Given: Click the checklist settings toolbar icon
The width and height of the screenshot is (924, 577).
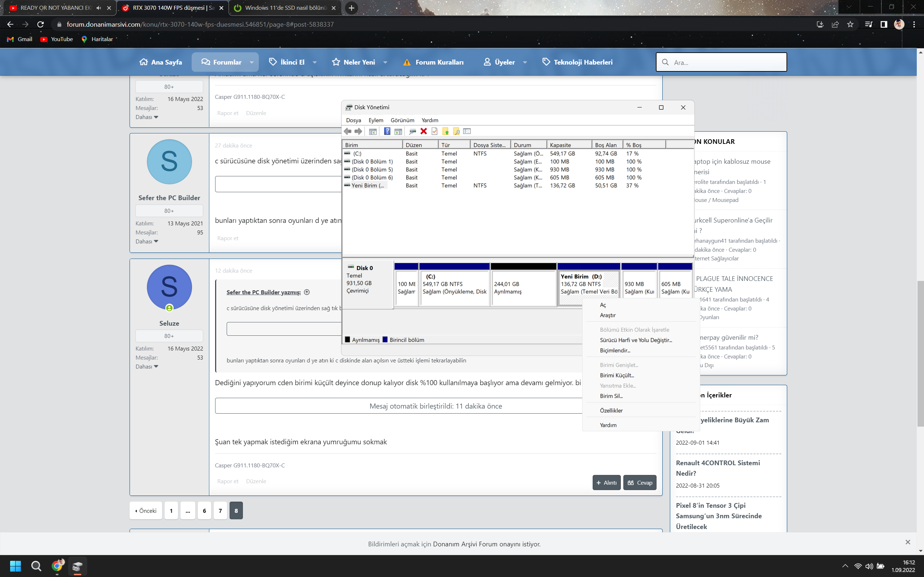Looking at the screenshot, I should point(467,131).
